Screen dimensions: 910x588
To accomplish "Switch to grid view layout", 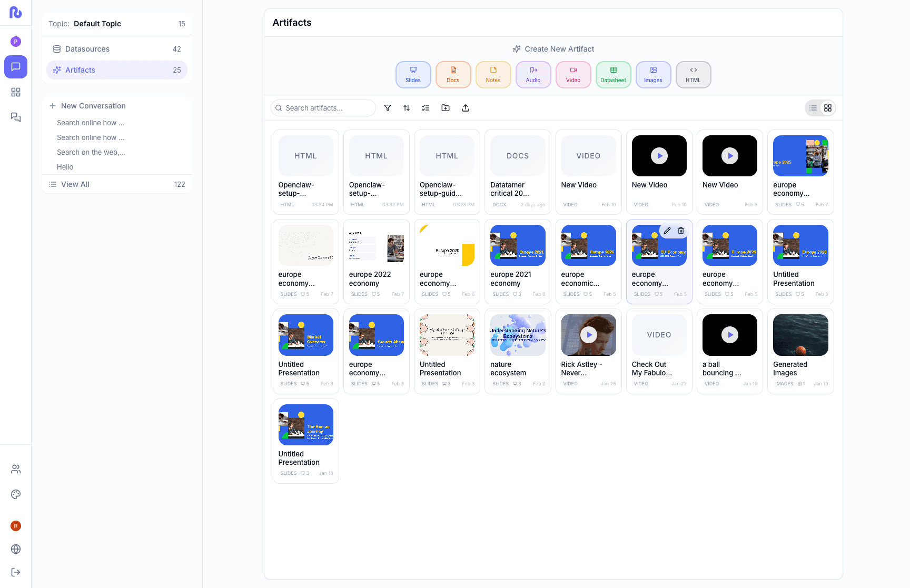I will tap(828, 108).
